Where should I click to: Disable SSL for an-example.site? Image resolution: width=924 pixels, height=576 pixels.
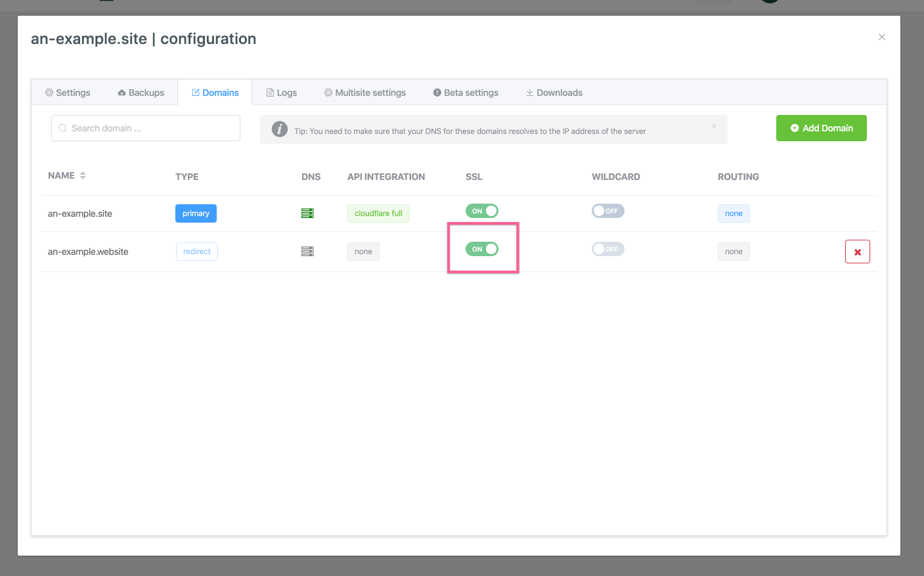pos(482,211)
